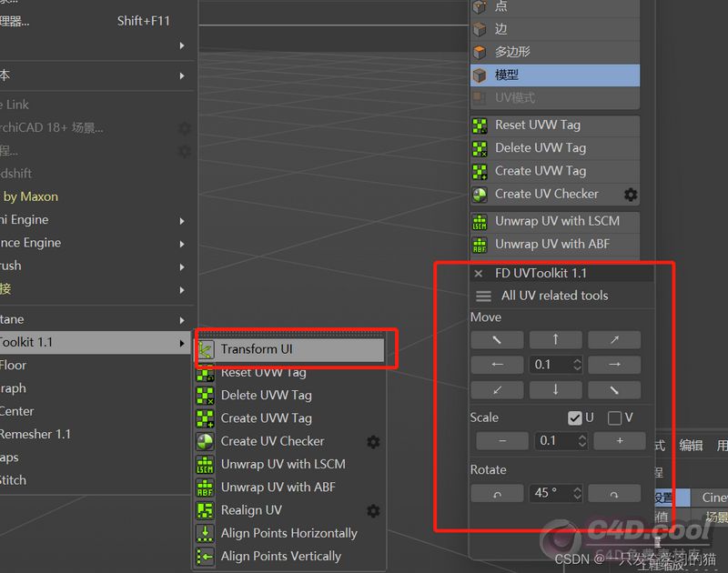This screenshot has width=728, height=573.
Task: Open Create UV Checker gear in right panel
Action: 631,195
